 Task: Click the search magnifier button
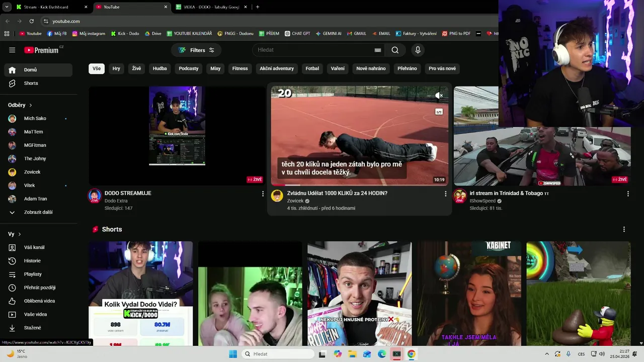[x=395, y=50]
